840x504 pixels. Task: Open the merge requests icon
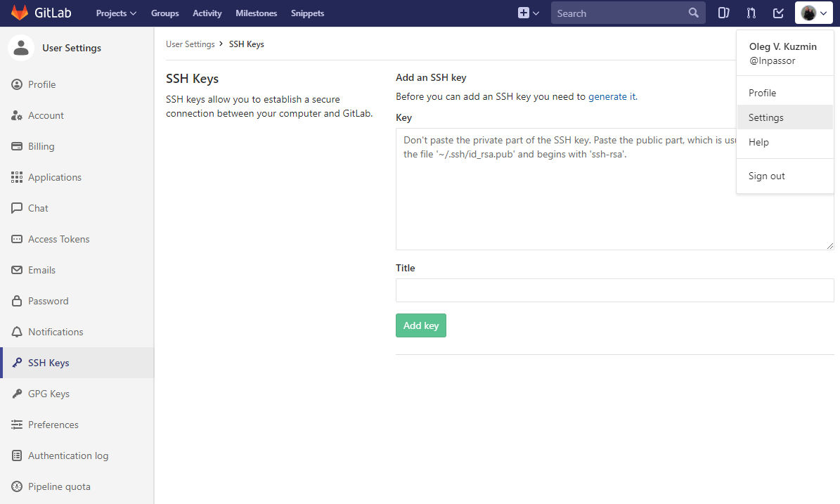tap(751, 13)
